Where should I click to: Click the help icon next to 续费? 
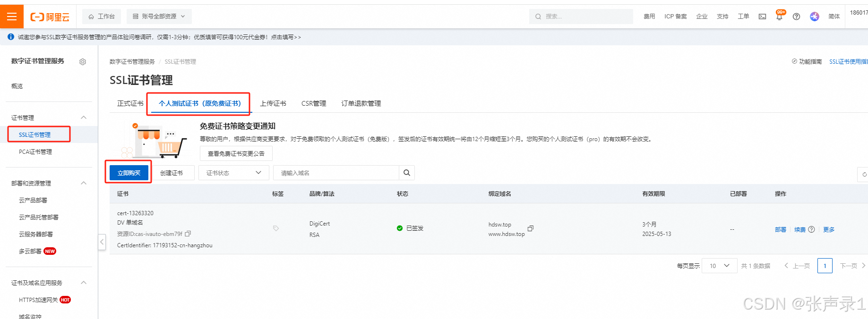click(811, 229)
